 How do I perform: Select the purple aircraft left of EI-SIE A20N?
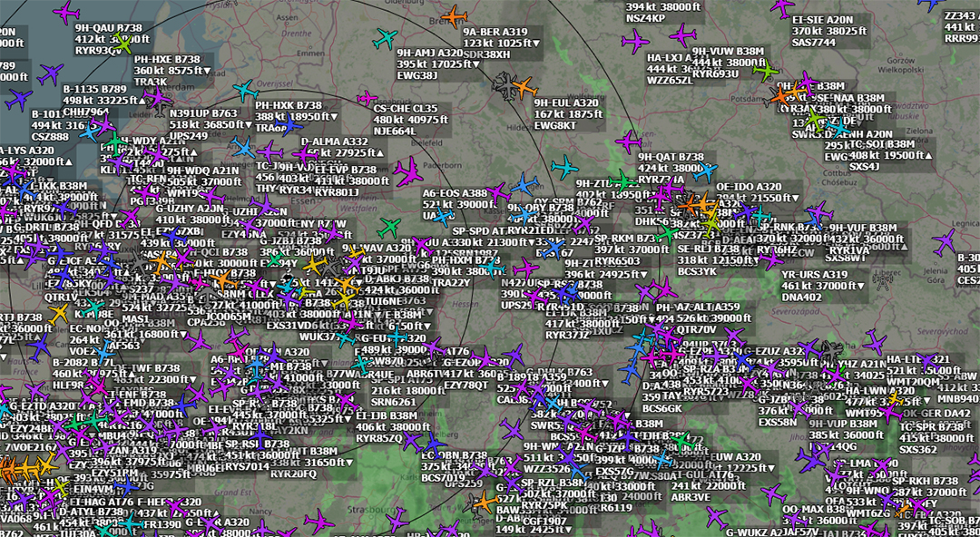tap(779, 9)
